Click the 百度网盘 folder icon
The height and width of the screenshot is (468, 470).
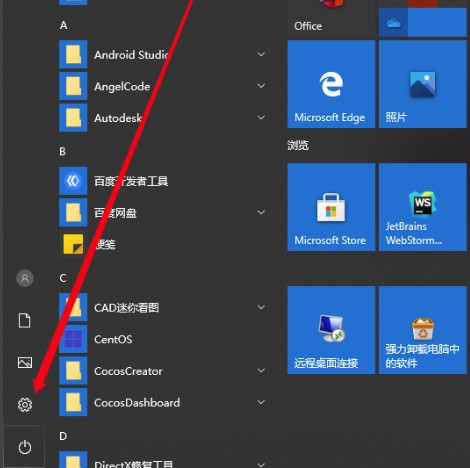[x=73, y=212]
